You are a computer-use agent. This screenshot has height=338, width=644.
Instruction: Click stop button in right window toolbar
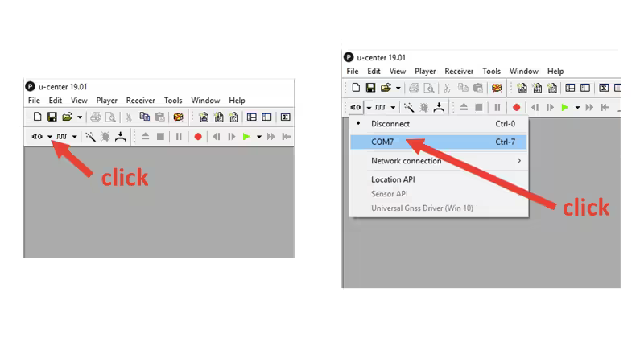479,107
